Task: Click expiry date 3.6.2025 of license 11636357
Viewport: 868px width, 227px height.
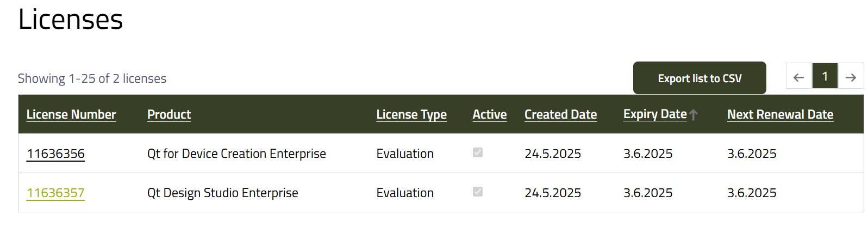Action: [x=648, y=193]
